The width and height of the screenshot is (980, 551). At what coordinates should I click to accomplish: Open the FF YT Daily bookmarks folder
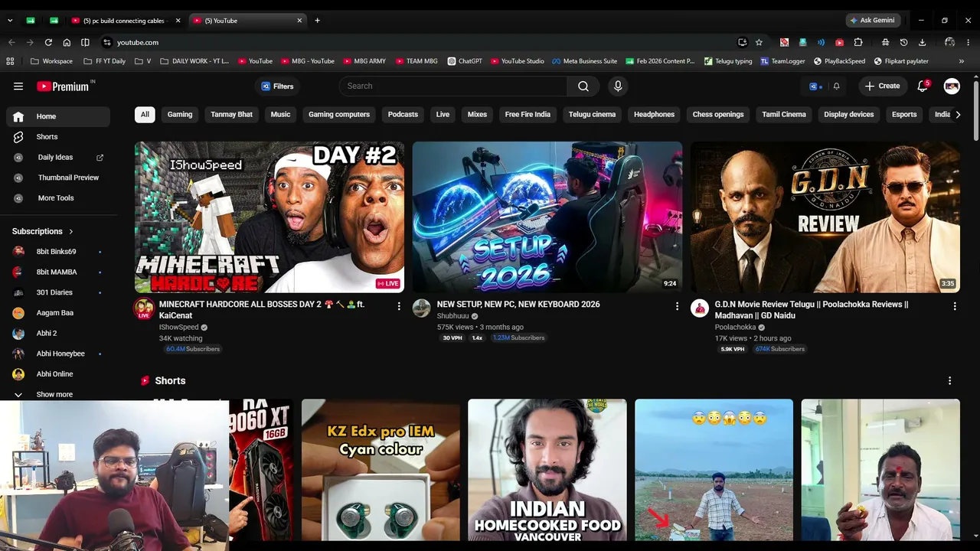coord(105,61)
